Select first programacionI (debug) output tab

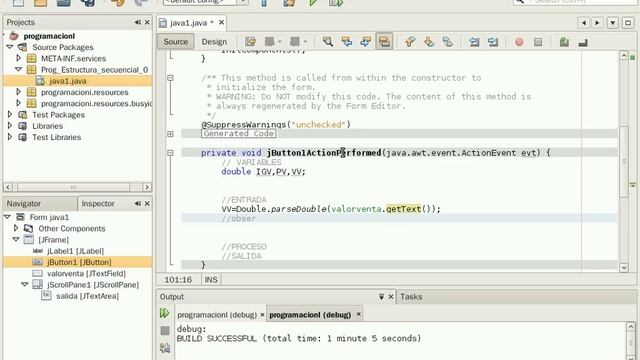point(217,315)
